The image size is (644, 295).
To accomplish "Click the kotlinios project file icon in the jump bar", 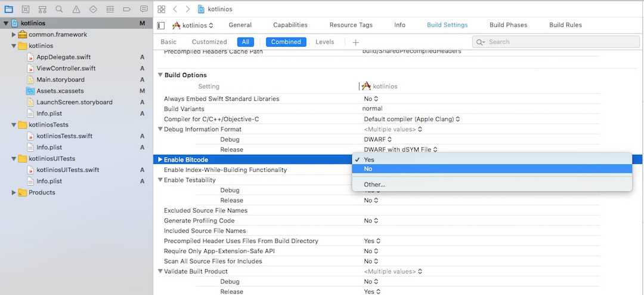I will point(201,9).
